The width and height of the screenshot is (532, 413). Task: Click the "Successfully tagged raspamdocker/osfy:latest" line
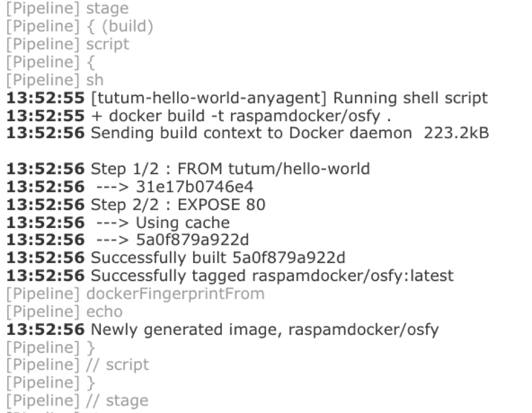pyautogui.click(x=272, y=276)
